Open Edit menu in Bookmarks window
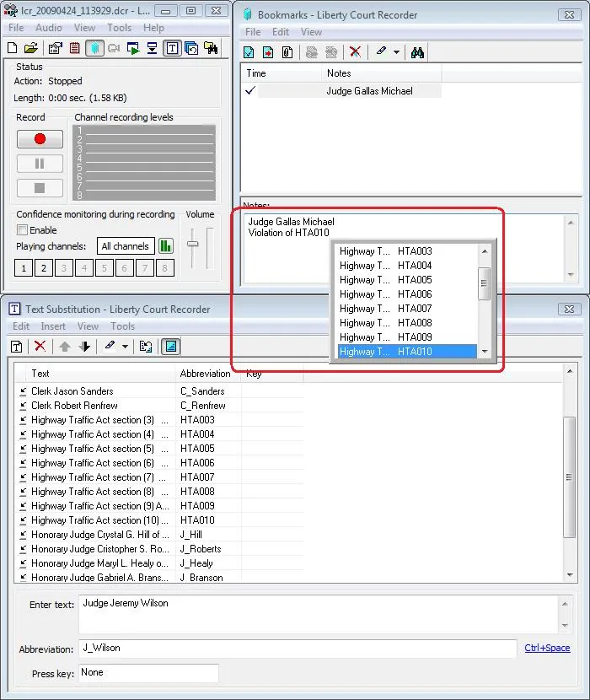The image size is (590, 700). pyautogui.click(x=281, y=32)
